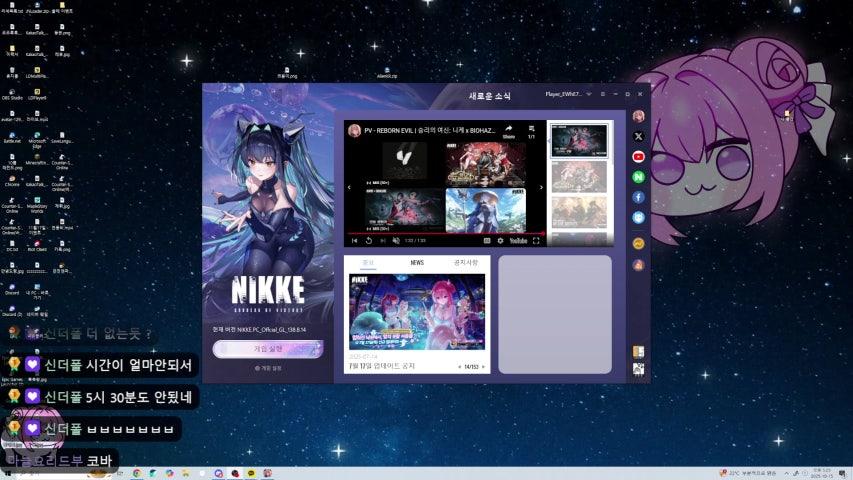Select the second video thumbnail in side list
Viewport: 853px width, 480px height.
pyautogui.click(x=579, y=176)
